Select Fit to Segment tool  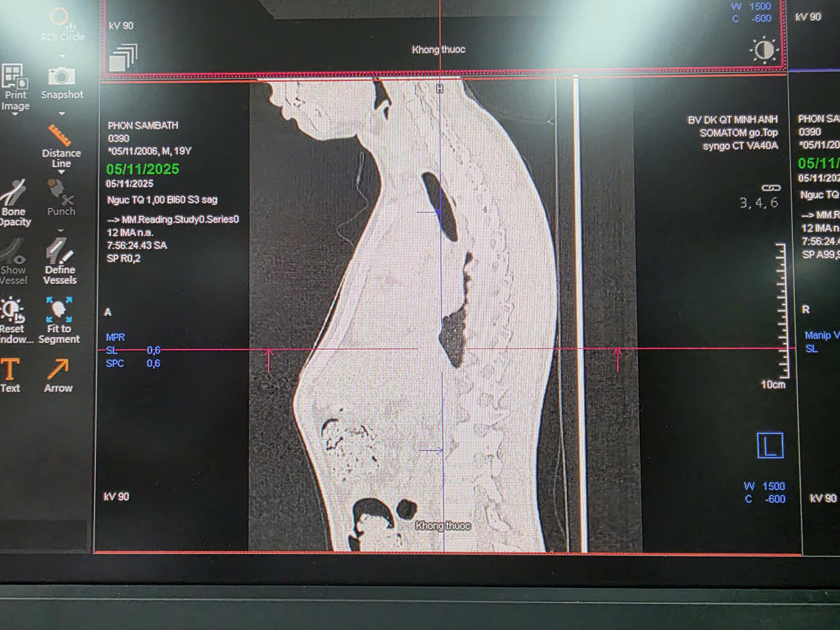tap(59, 308)
